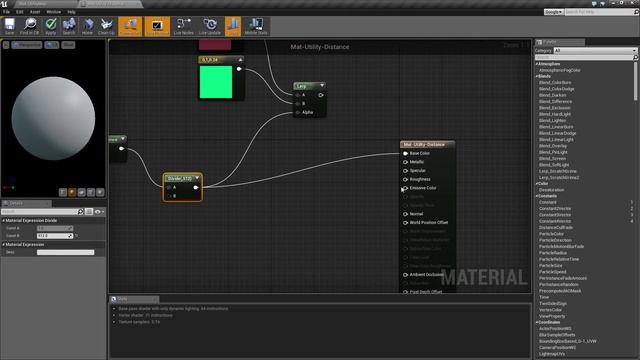Image resolution: width=640 pixels, height=360 pixels.
Task: Toggle the Stats toolbar button
Action: pyautogui.click(x=233, y=26)
